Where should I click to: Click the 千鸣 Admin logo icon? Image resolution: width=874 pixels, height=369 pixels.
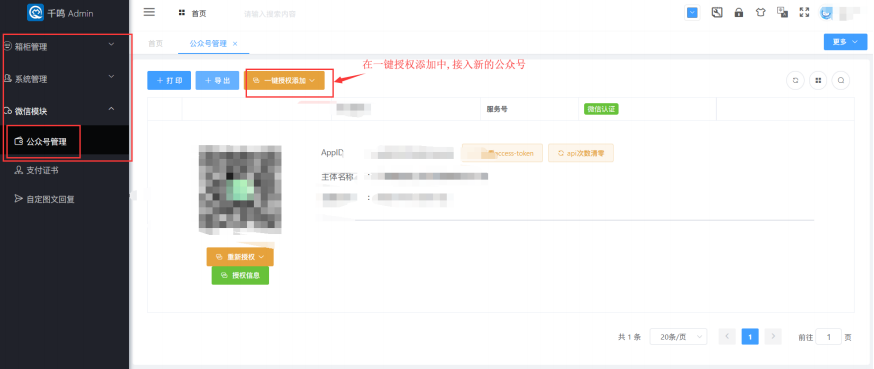(x=35, y=12)
